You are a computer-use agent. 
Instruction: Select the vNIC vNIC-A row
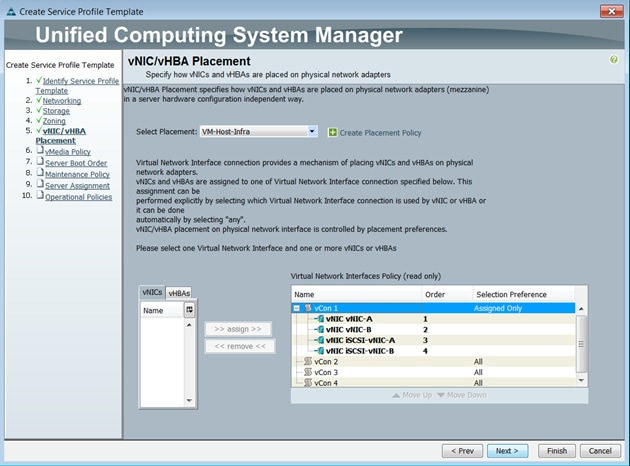pyautogui.click(x=433, y=319)
